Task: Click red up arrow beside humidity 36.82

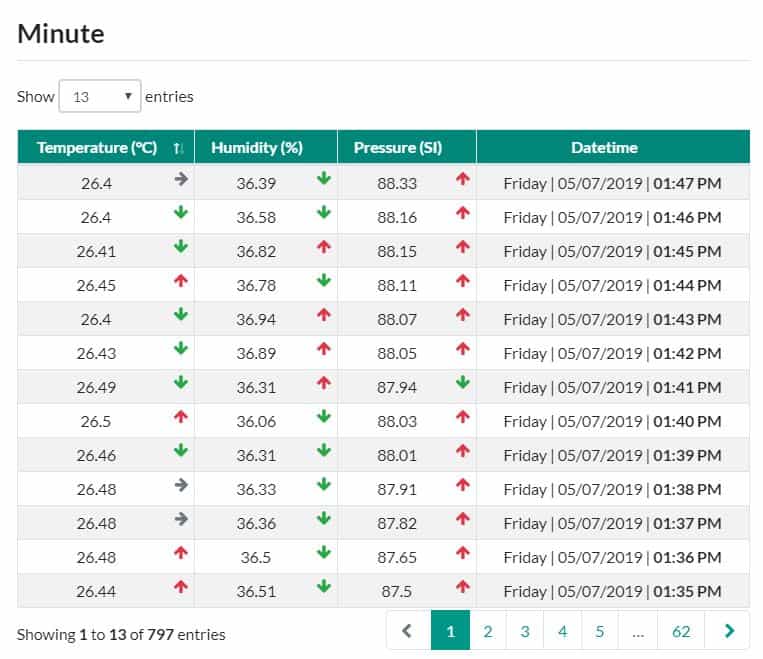Action: click(324, 247)
